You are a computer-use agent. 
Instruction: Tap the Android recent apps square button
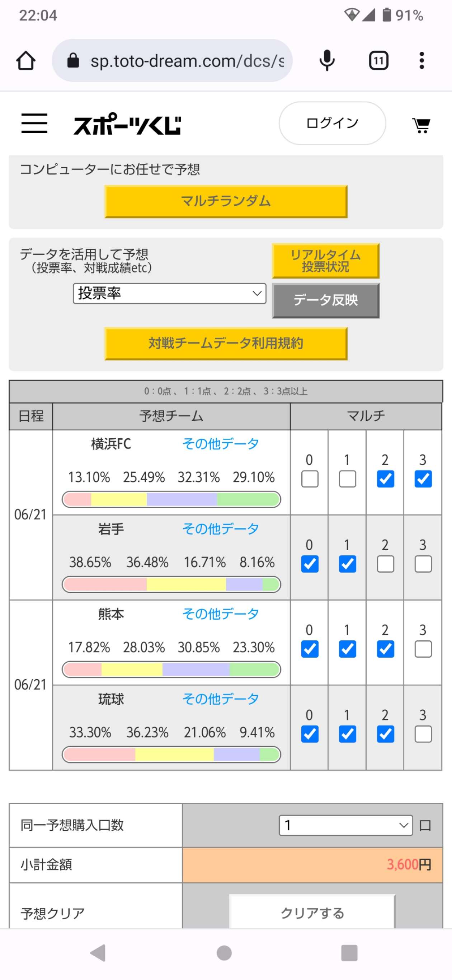[x=349, y=953]
